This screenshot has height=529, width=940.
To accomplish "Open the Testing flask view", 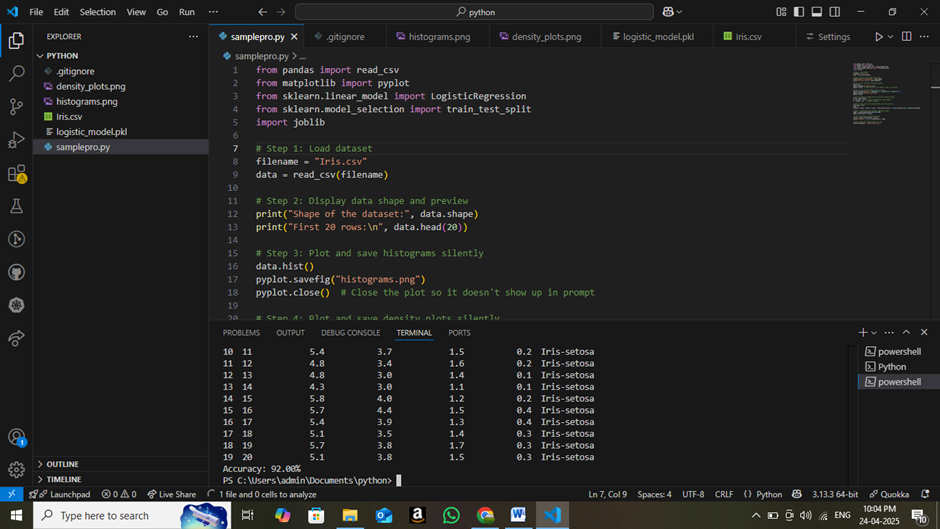I will coord(16,206).
